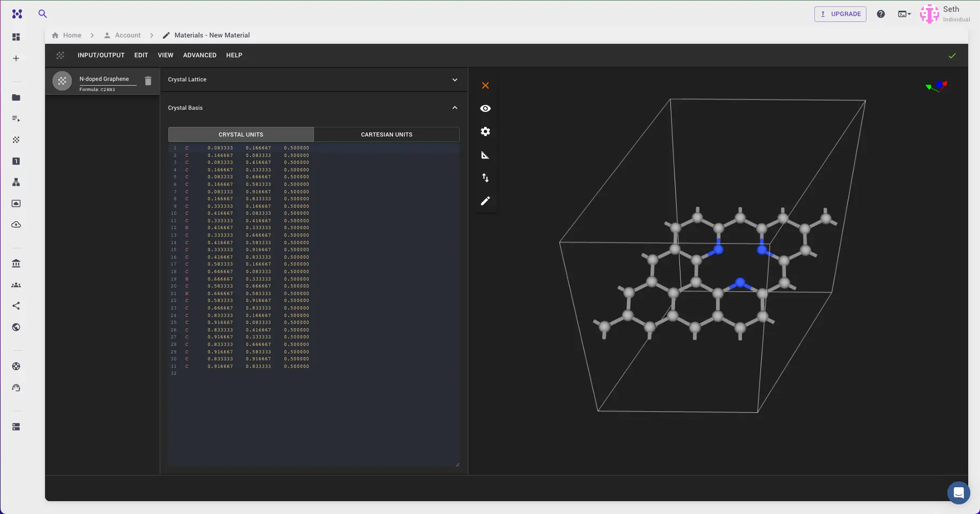This screenshot has height=514, width=980.
Task: Click the search icon in the top bar
Action: (43, 14)
